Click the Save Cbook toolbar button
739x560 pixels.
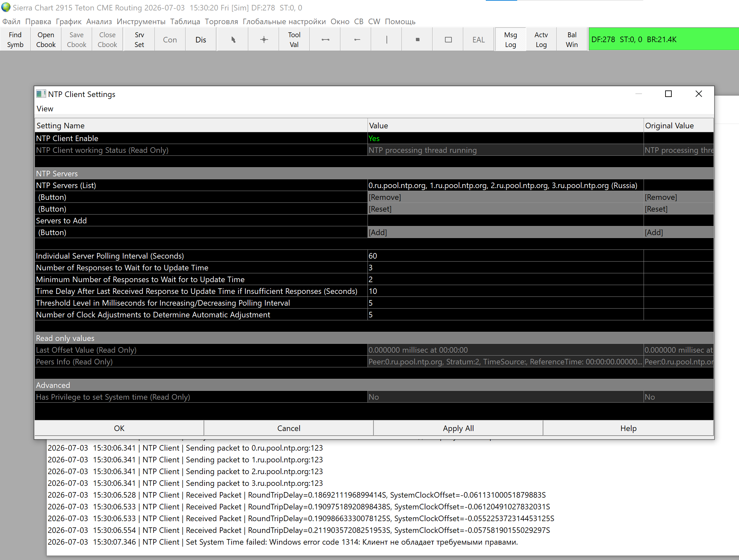76,40
